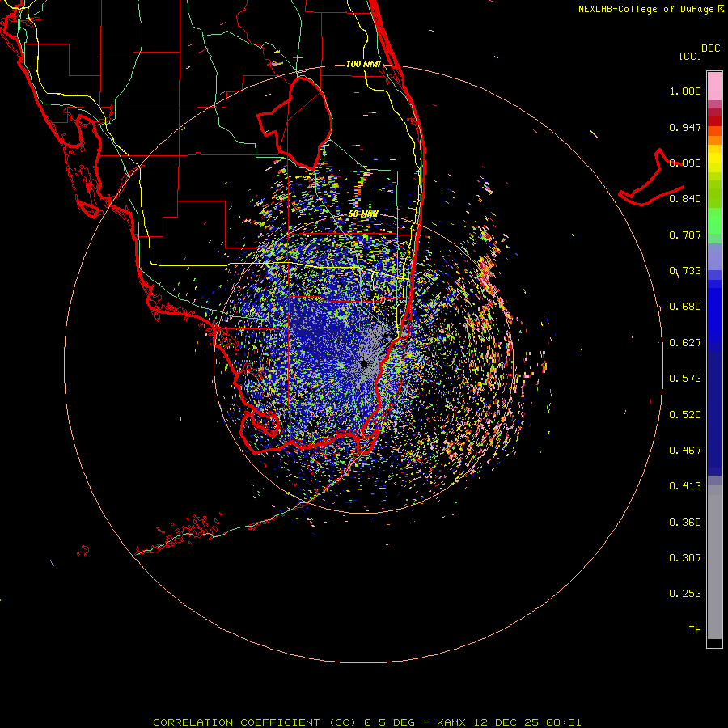Click the 0.627 scale value

pos(685,343)
